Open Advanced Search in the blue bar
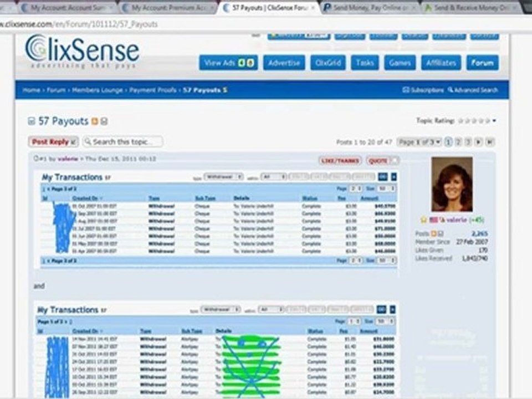 [x=473, y=90]
